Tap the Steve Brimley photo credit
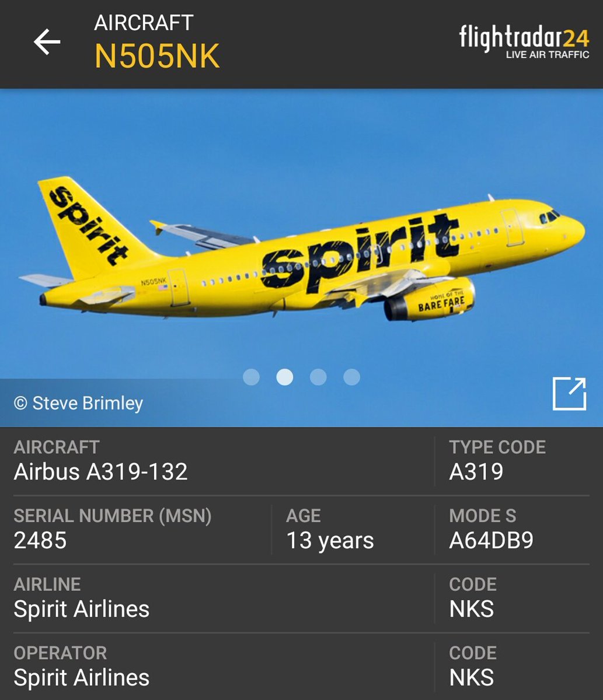603x700 pixels. pos(78,403)
